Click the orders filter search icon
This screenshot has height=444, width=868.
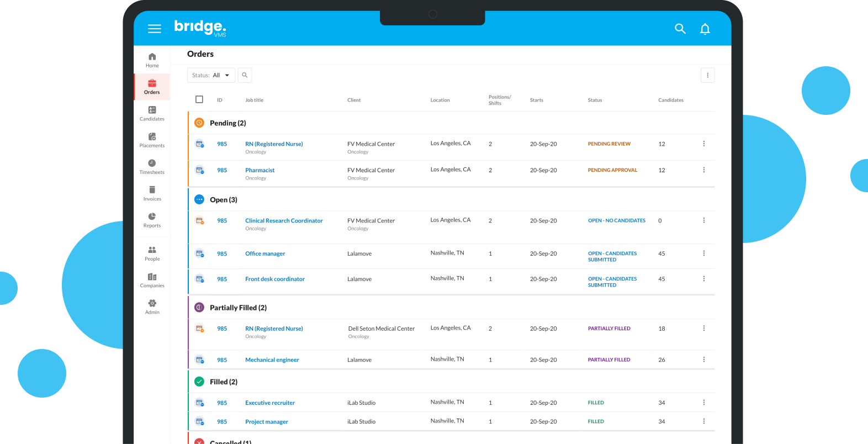(245, 75)
